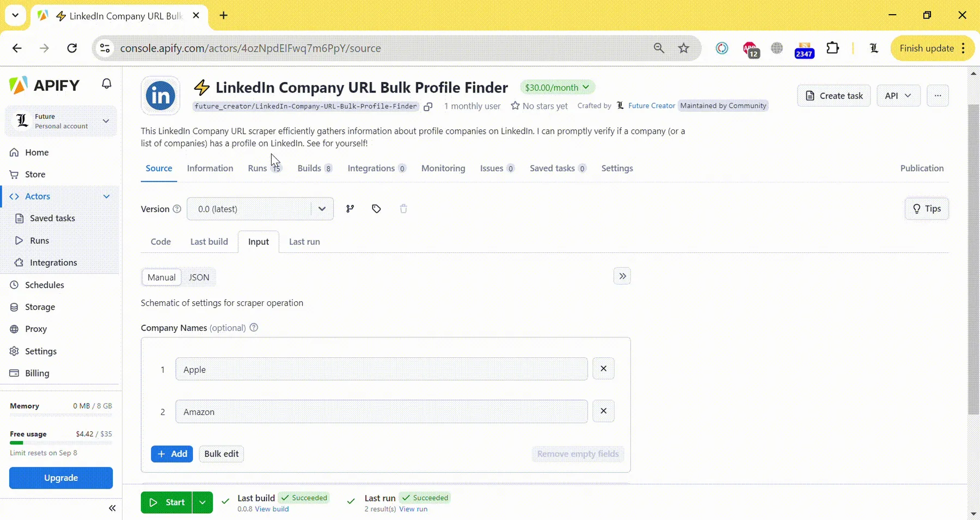
Task: Open the Future Creator author link
Action: (651, 106)
